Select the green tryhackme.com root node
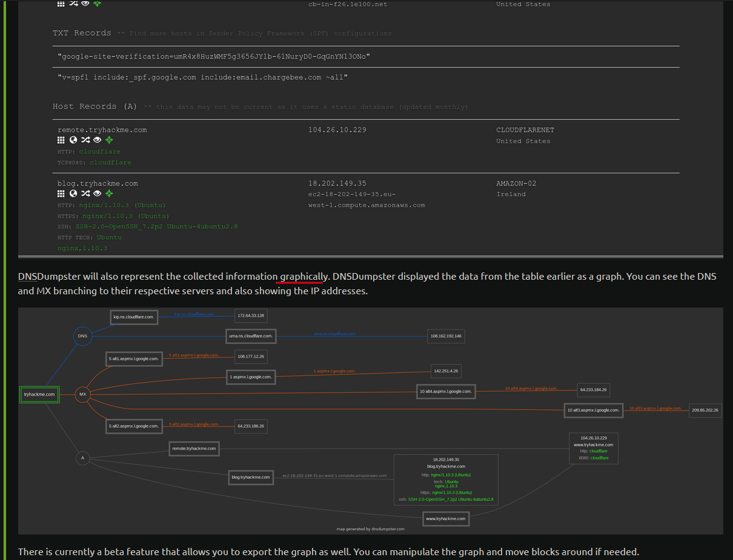 [39, 395]
